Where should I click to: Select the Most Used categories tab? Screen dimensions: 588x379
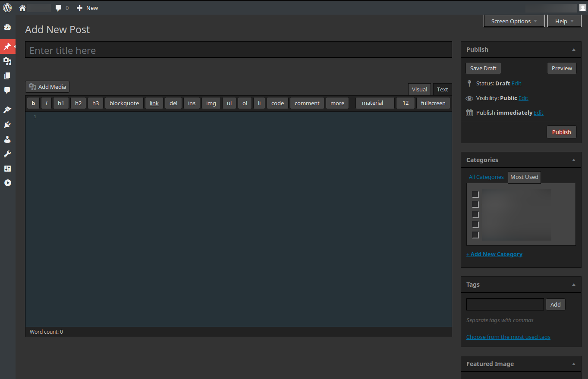(524, 177)
